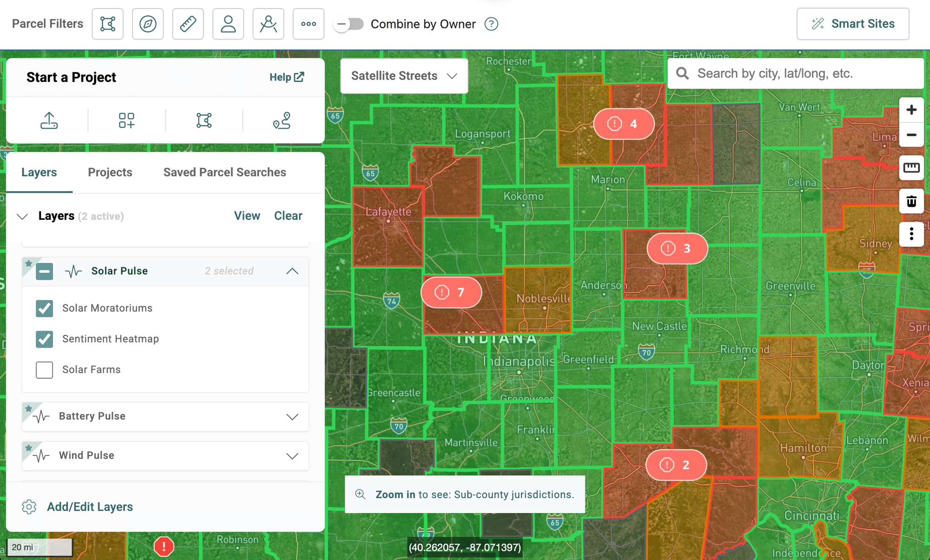Toggle the Combine by Owner switch

pyautogui.click(x=349, y=24)
